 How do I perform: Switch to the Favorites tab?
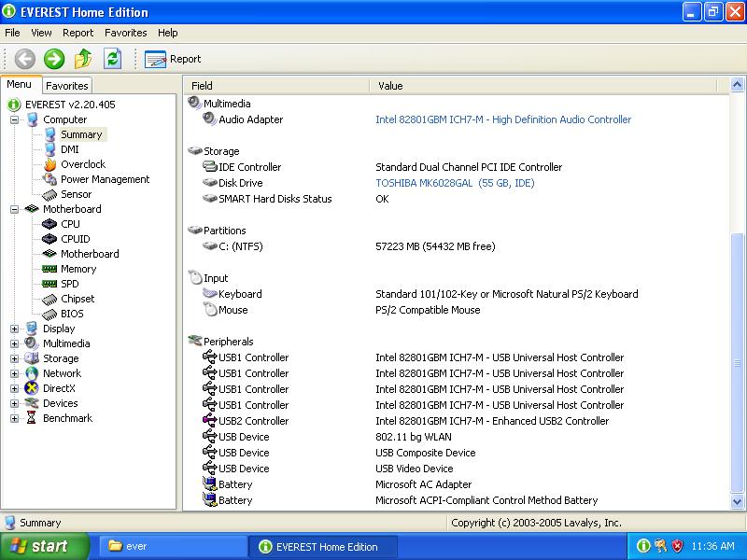66,86
